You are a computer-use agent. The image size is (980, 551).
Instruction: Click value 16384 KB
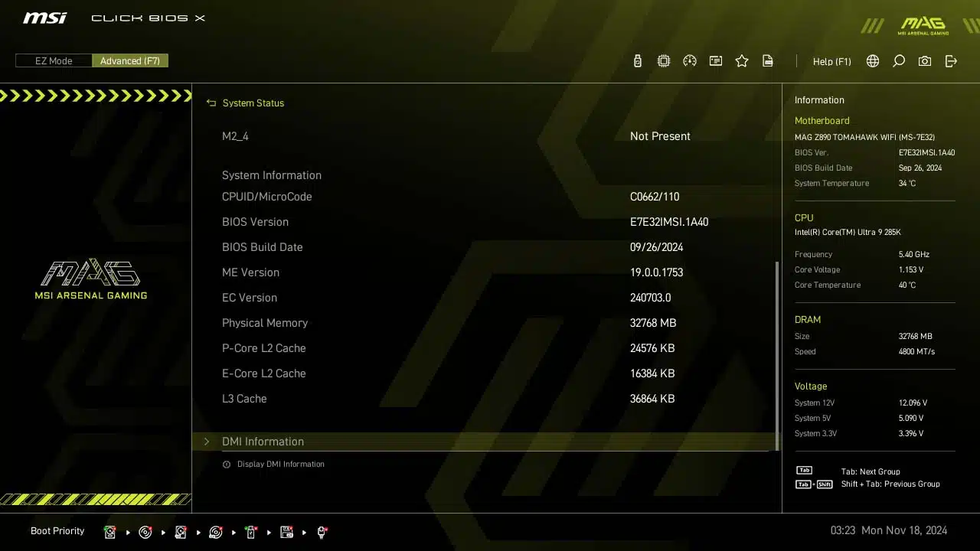[652, 373]
